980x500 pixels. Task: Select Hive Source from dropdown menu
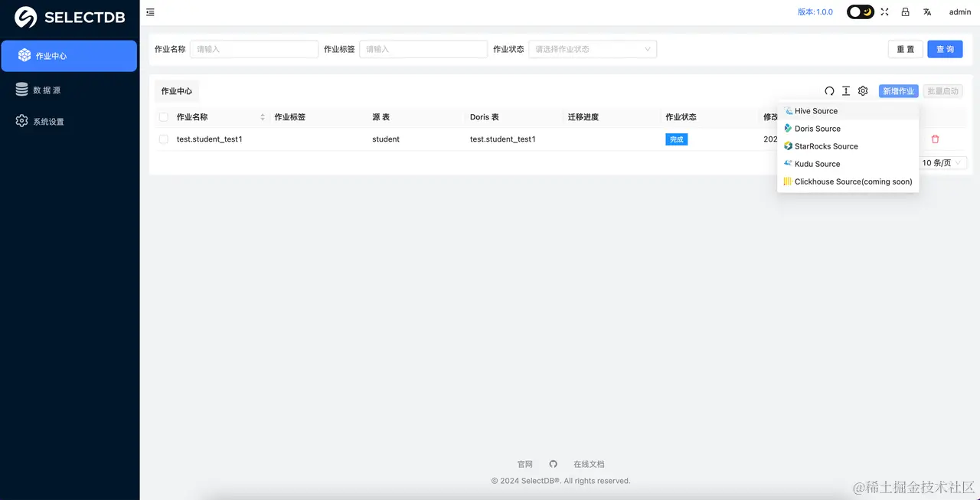pos(848,111)
